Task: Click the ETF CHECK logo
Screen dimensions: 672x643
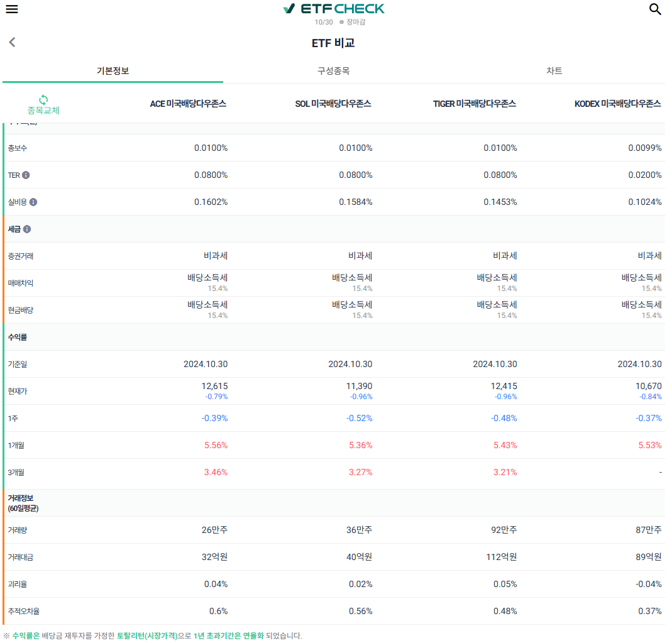Action: coord(333,9)
